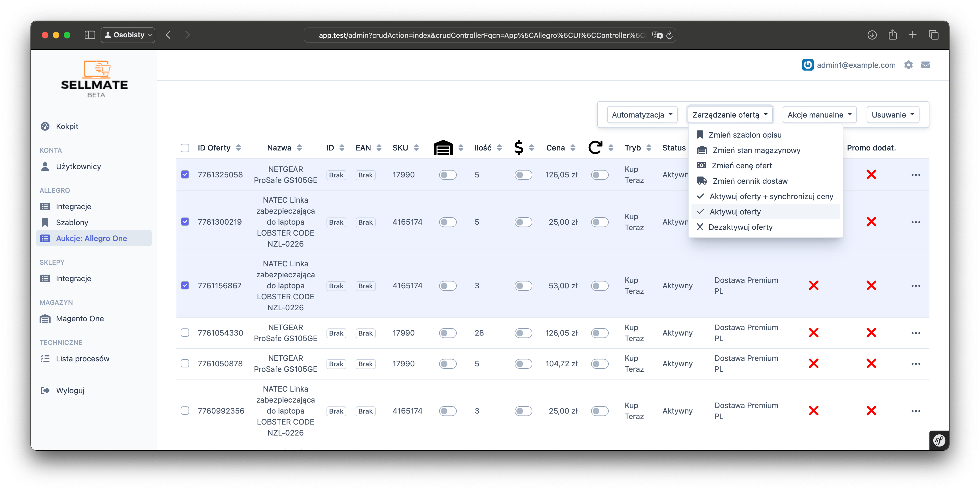980x491 pixels.
Task: Sort by the refresh sync column icon
Action: coord(595,147)
